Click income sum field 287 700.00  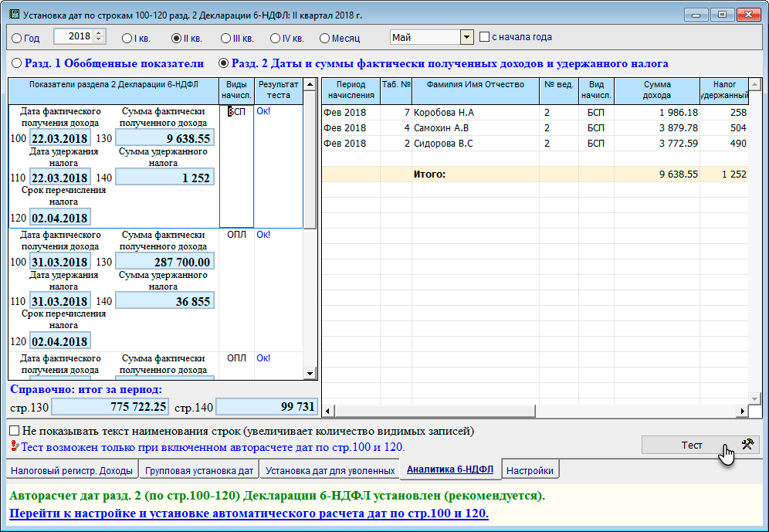pyautogui.click(x=164, y=262)
